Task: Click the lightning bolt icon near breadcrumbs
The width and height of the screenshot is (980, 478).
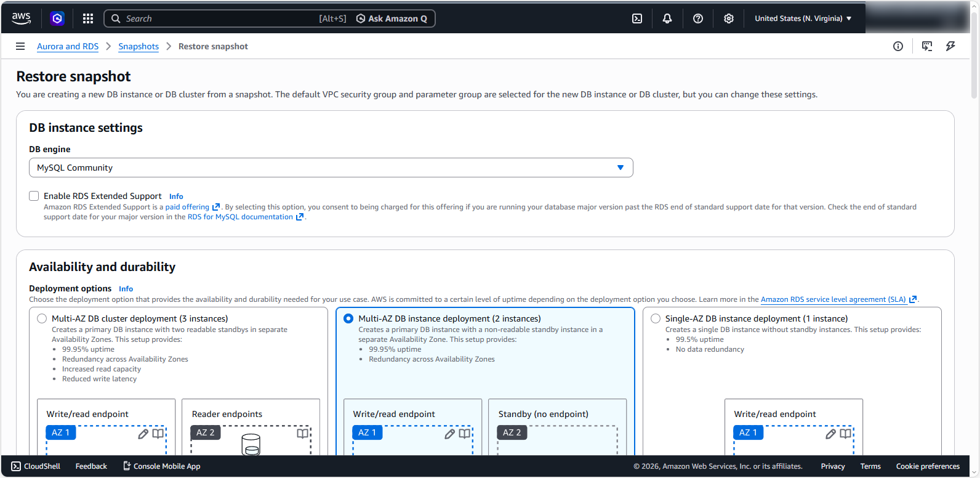Action: tap(950, 46)
